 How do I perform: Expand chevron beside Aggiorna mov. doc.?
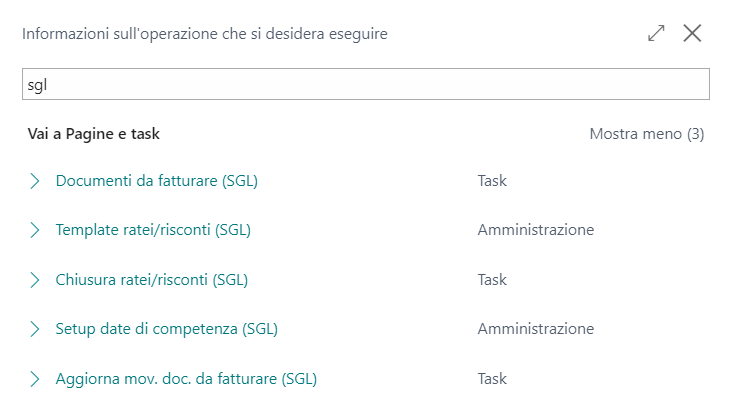[x=35, y=379]
